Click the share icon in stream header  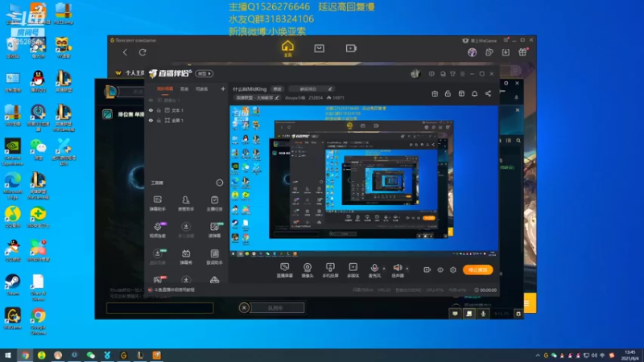(488, 93)
